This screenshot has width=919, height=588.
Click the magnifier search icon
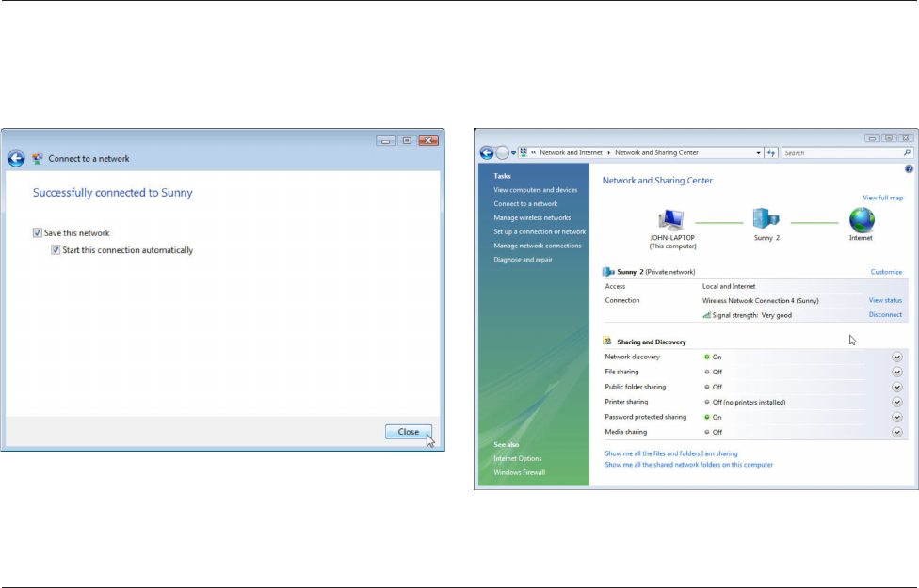[x=908, y=152]
